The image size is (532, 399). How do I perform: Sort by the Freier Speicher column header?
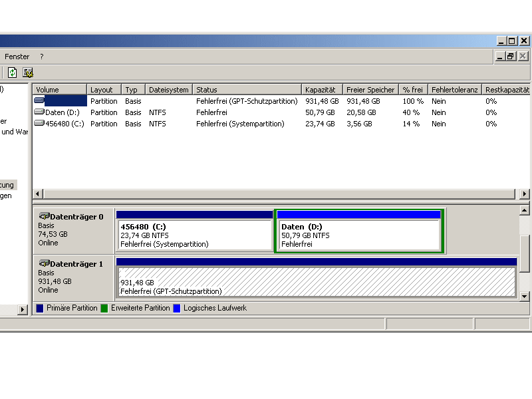tap(370, 90)
